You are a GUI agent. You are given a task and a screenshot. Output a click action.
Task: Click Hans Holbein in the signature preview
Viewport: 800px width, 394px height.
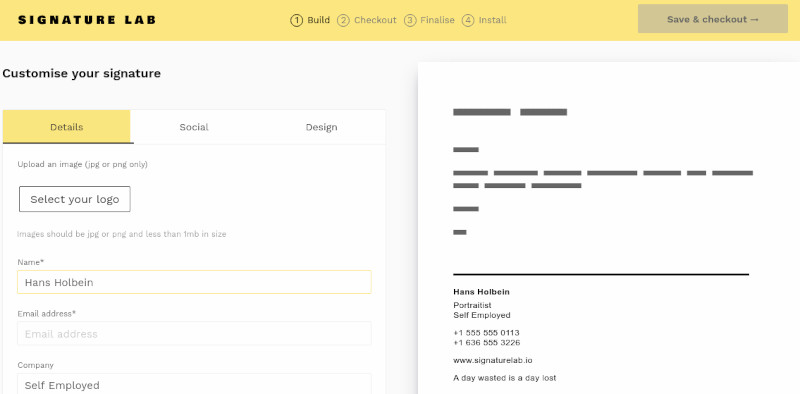pos(481,292)
